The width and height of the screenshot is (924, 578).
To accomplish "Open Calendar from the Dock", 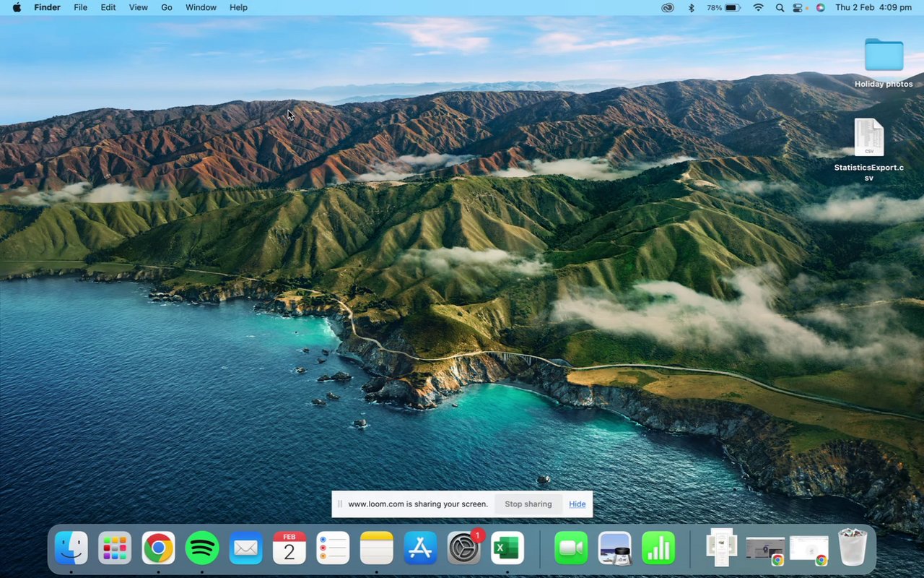I will pyautogui.click(x=289, y=548).
